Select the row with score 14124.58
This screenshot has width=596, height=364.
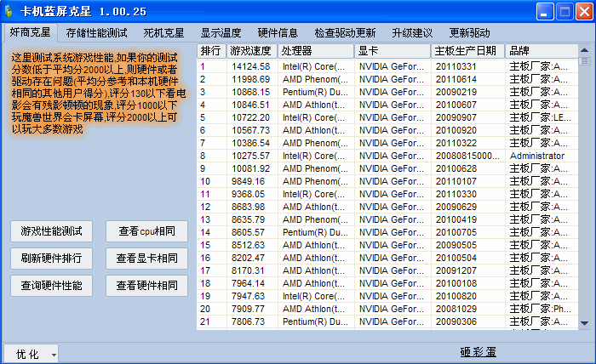point(387,66)
